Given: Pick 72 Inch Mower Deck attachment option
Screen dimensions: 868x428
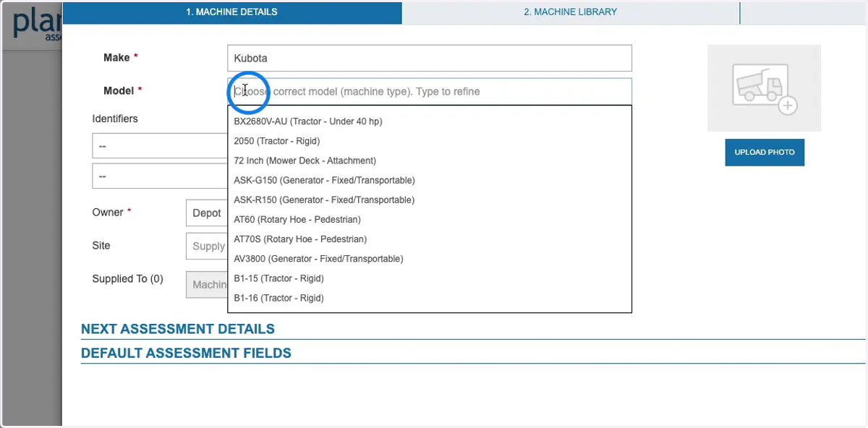Looking at the screenshot, I should (430, 160).
